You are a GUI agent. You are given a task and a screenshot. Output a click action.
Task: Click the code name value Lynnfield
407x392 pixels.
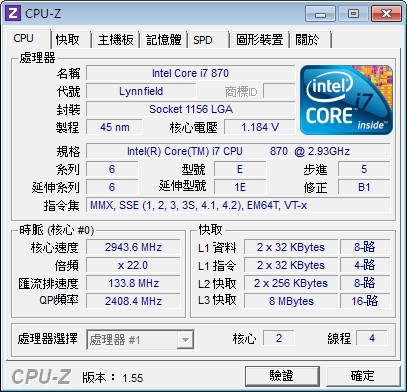[141, 91]
